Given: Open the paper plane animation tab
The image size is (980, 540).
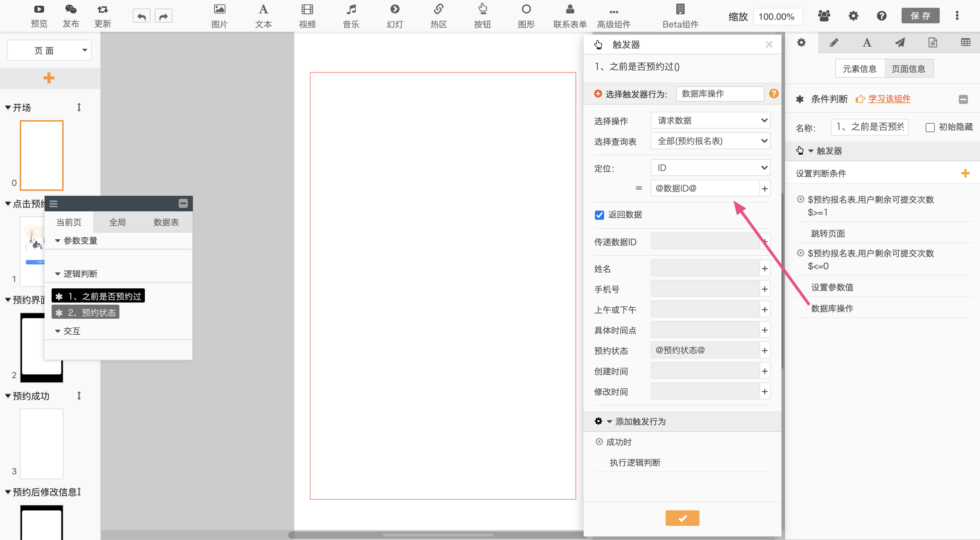Looking at the screenshot, I should tap(900, 43).
